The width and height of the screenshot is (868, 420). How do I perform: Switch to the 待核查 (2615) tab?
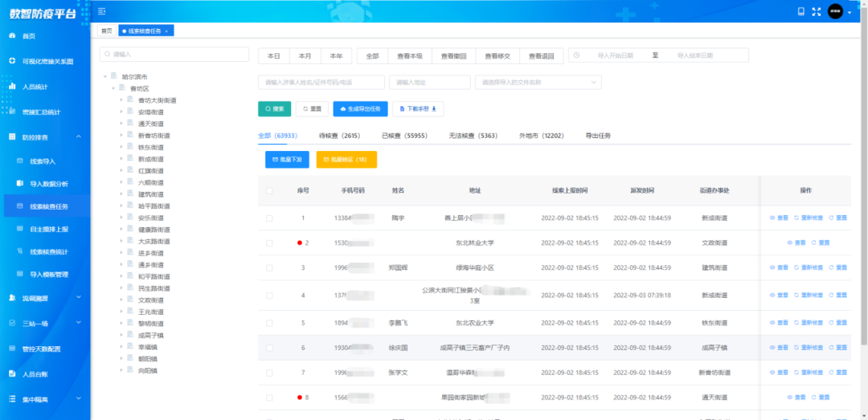(x=339, y=136)
